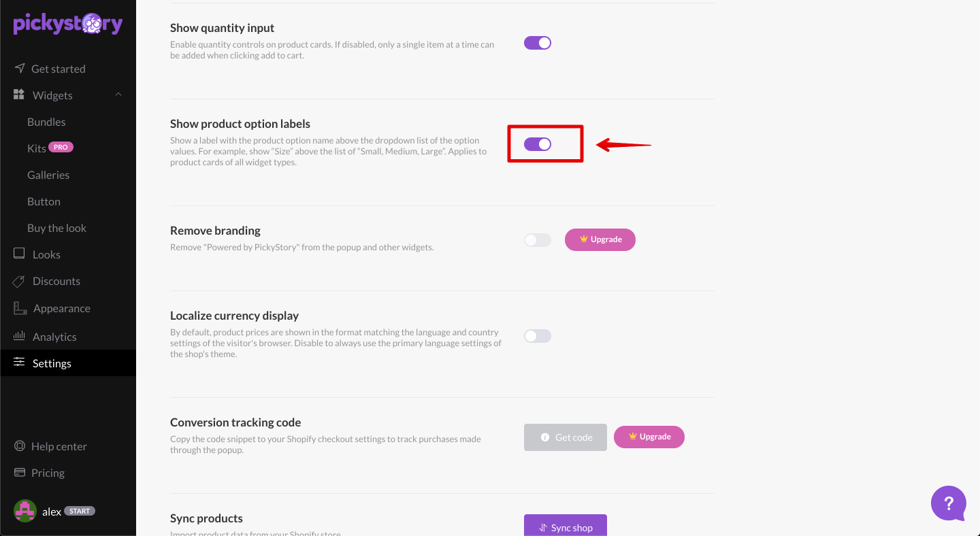Click the Looks book icon
The width and height of the screenshot is (980, 536).
[19, 254]
